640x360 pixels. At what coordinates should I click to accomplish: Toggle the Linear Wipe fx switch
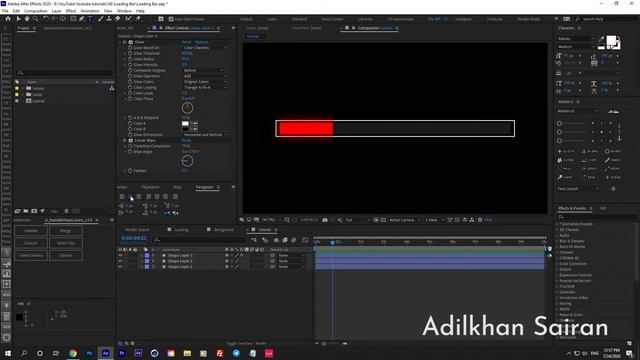125,140
